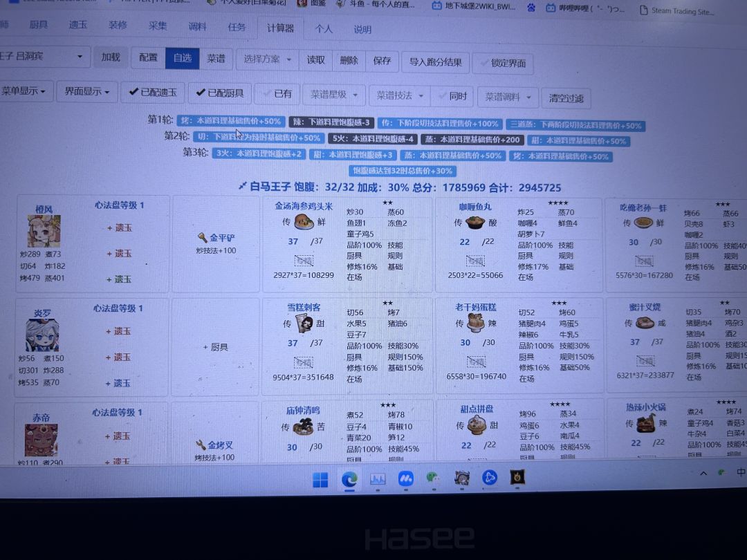
Task: Switch to the 任务 tab
Action: [x=237, y=27]
